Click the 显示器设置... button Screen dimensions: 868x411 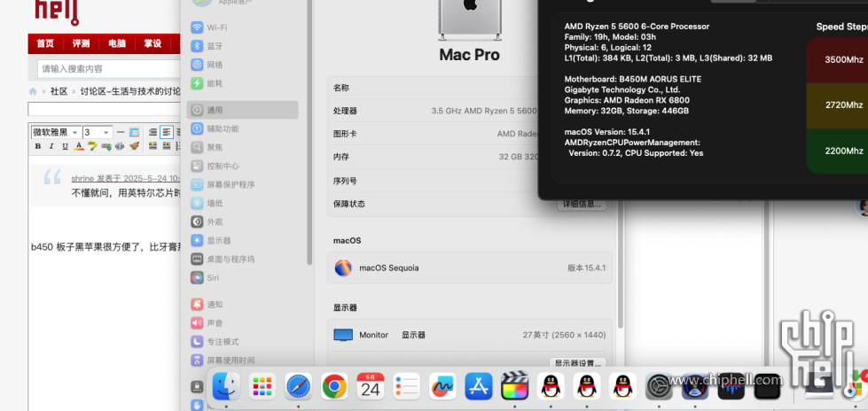click(x=578, y=363)
